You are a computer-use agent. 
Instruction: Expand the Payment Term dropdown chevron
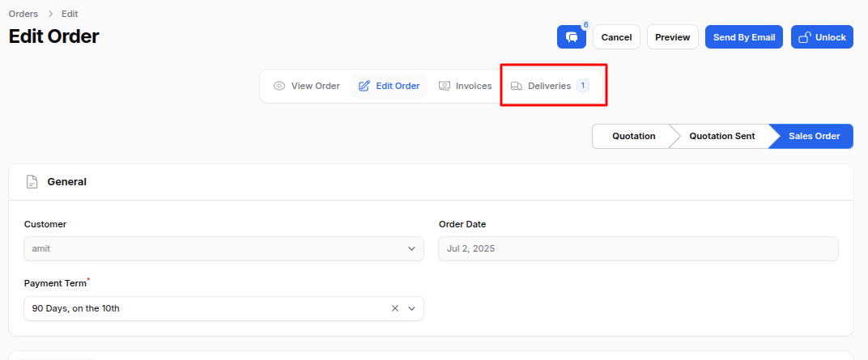[x=412, y=308]
